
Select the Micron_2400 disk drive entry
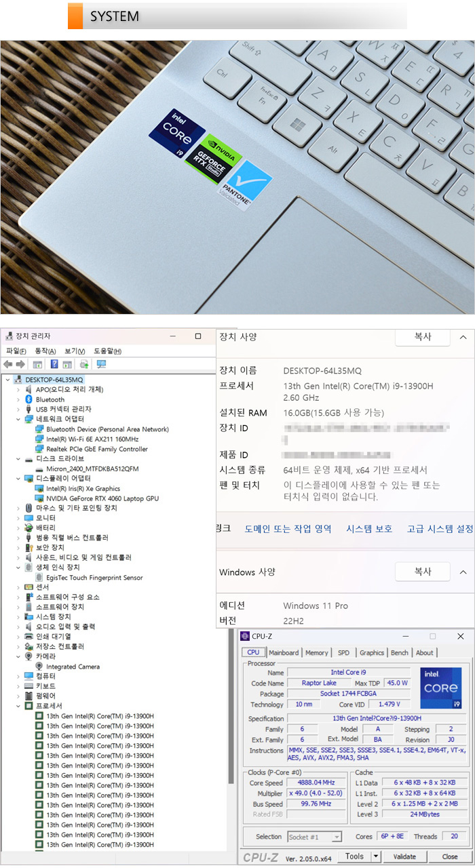[x=92, y=469]
